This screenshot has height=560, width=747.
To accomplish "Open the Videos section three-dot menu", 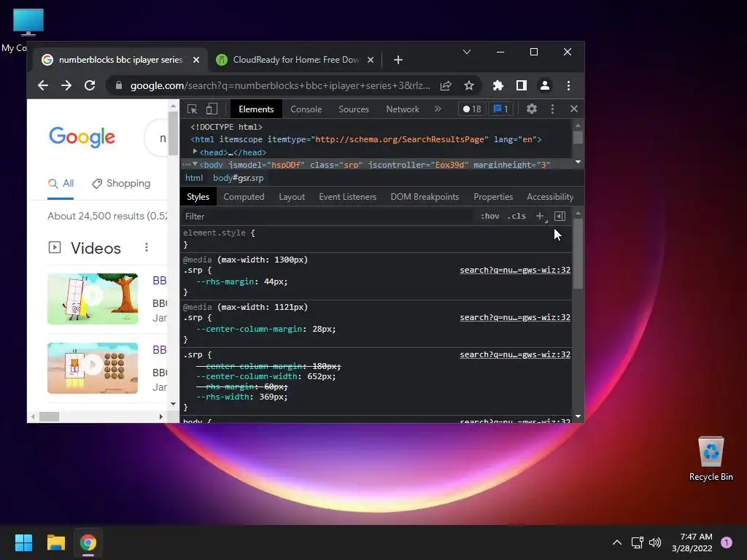I will [146, 247].
